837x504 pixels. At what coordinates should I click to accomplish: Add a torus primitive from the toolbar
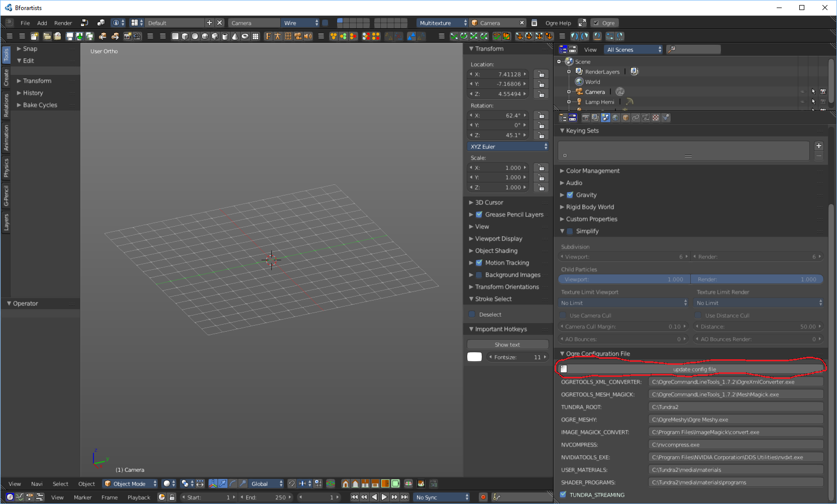click(x=245, y=36)
